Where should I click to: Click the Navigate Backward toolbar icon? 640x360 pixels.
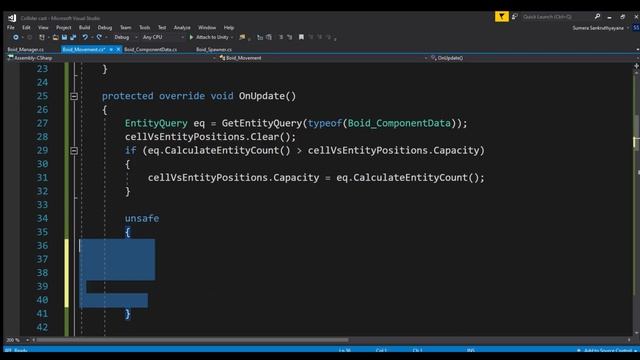[16, 37]
